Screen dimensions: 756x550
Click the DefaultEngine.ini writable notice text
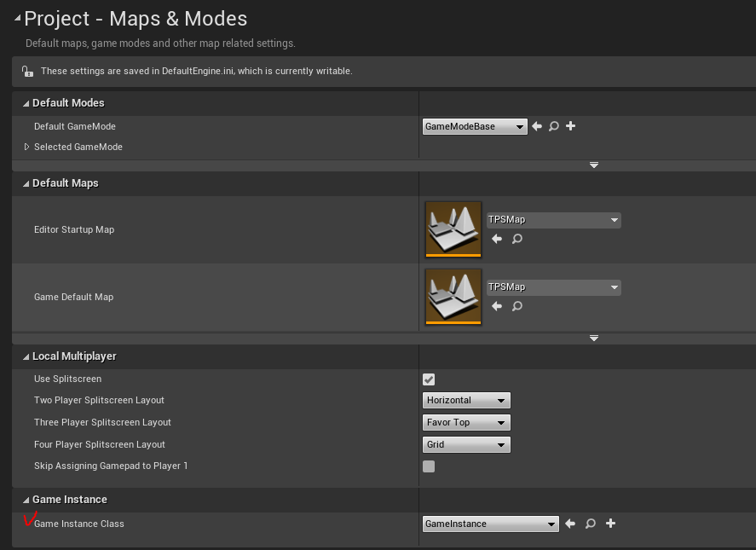[x=197, y=71]
